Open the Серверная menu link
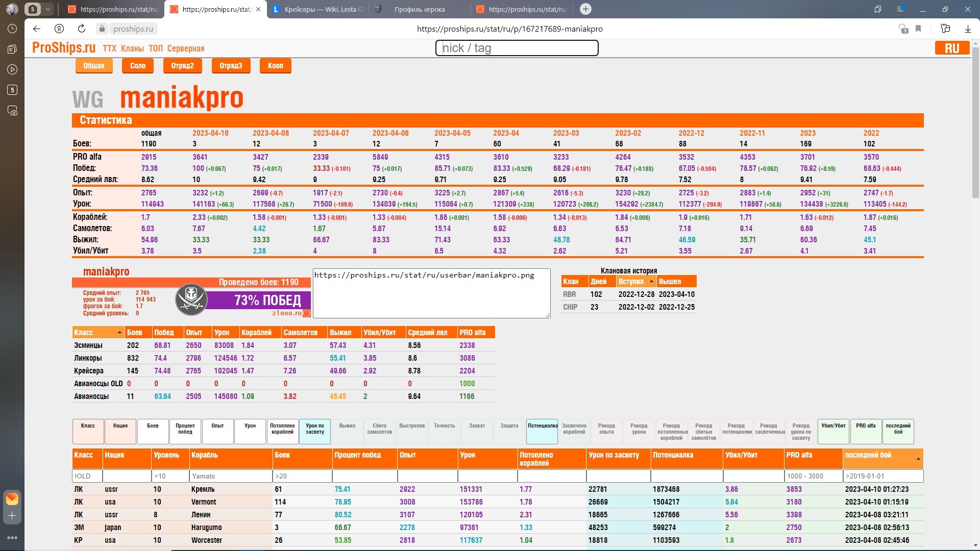Screen dimensions: 980x551 point(186,48)
